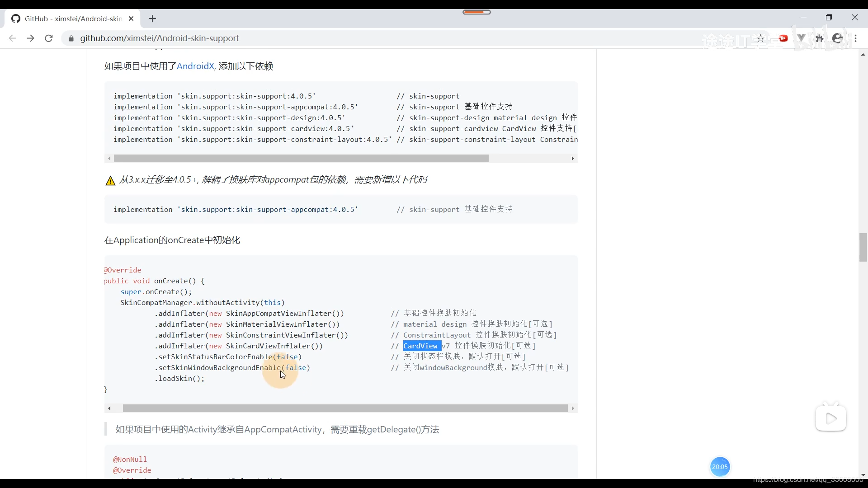Image resolution: width=868 pixels, height=488 pixels.
Task: Click the skin-support:4.0.5 implementation line
Action: coord(215,96)
